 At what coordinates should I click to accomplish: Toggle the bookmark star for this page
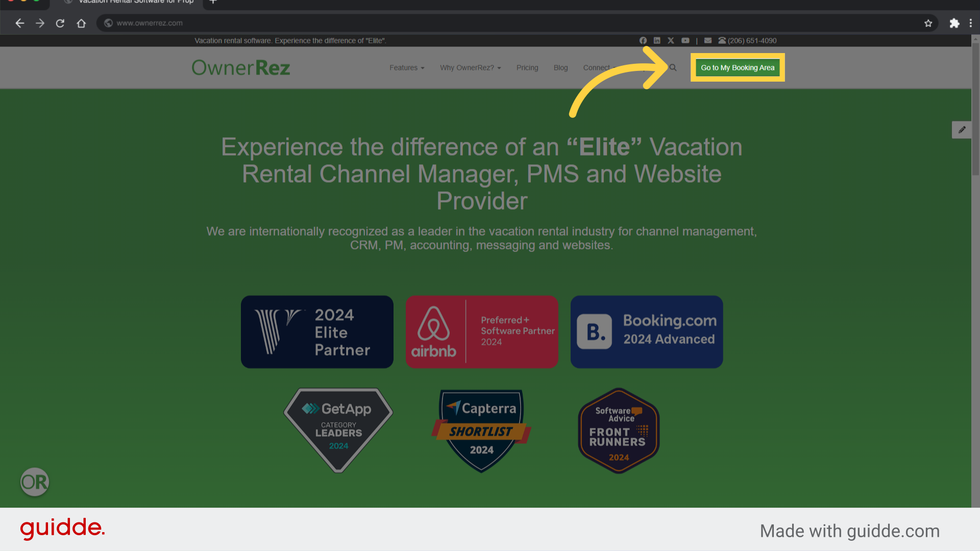(928, 23)
